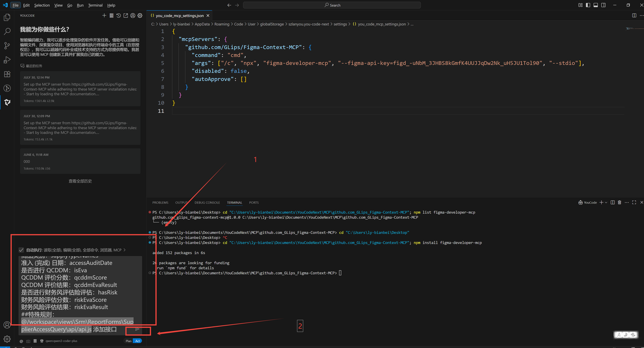Delete the terminal with trash icon

pos(619,203)
